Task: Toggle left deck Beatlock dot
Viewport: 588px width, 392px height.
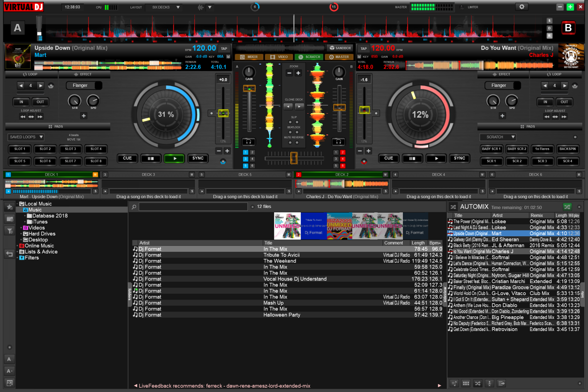Action: (290, 132)
